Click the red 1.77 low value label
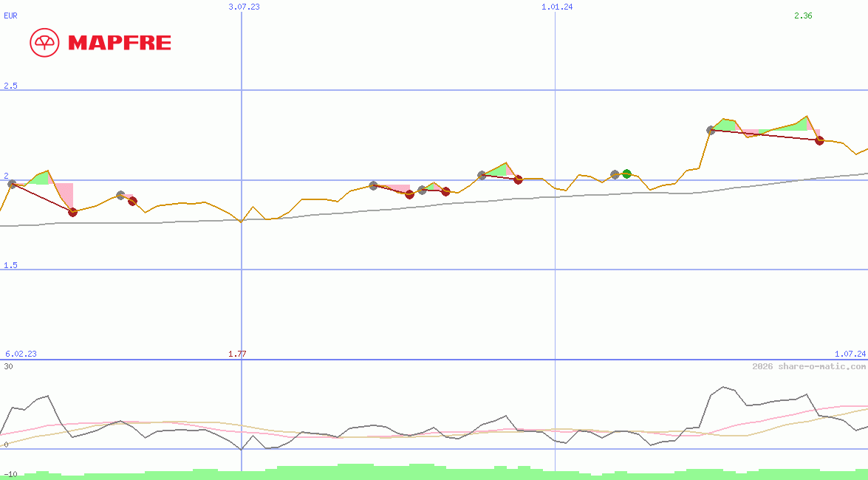868x480 pixels. (237, 354)
